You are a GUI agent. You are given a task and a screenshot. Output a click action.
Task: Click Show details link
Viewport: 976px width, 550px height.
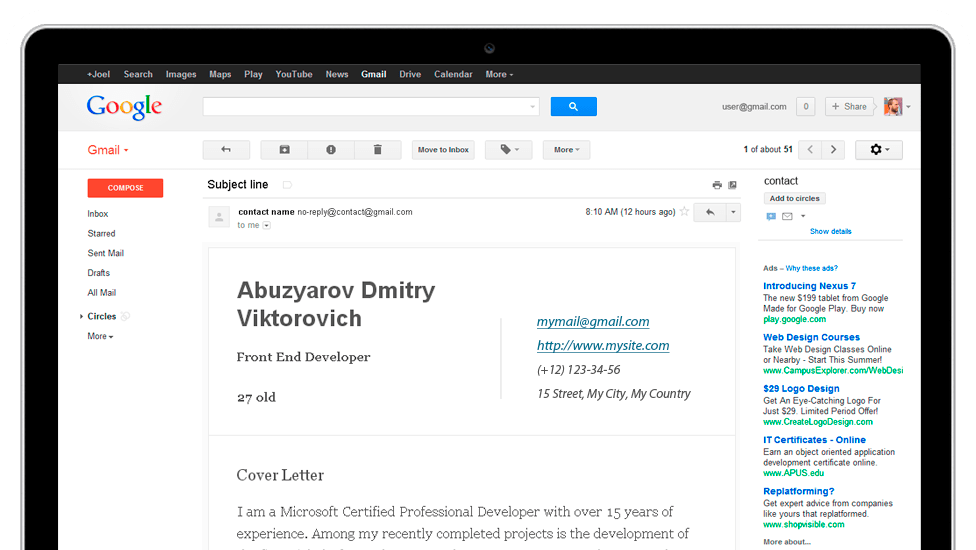click(830, 231)
